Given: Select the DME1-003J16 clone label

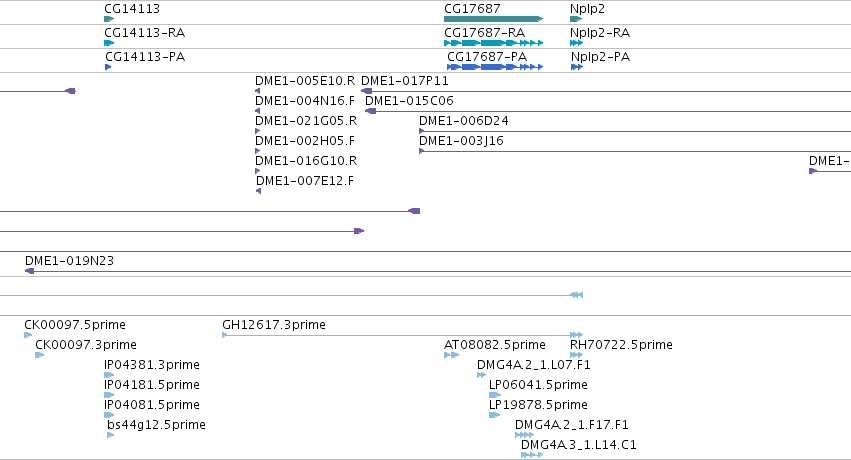Looking at the screenshot, I should 461,141.
